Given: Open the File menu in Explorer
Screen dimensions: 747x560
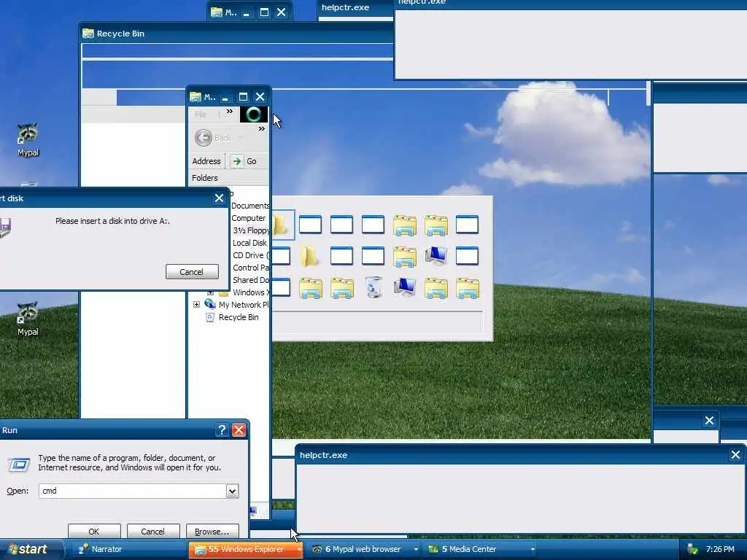Looking at the screenshot, I should (201, 114).
